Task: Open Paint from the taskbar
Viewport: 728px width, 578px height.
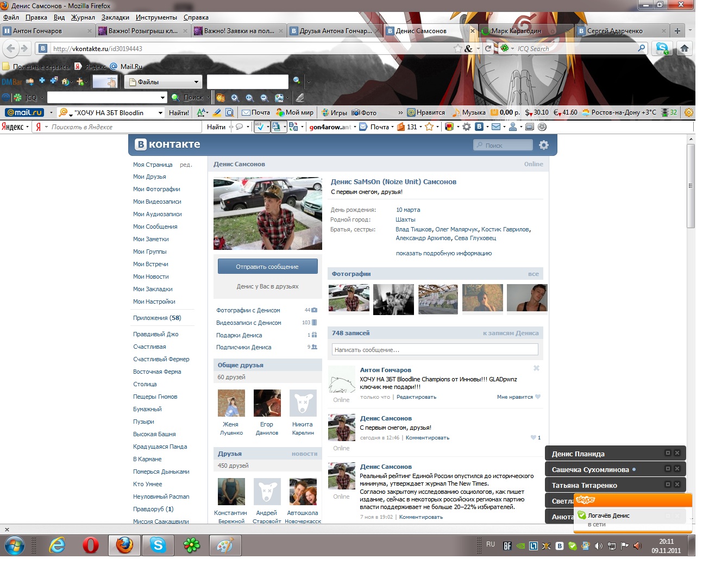Action: pyautogui.click(x=225, y=545)
